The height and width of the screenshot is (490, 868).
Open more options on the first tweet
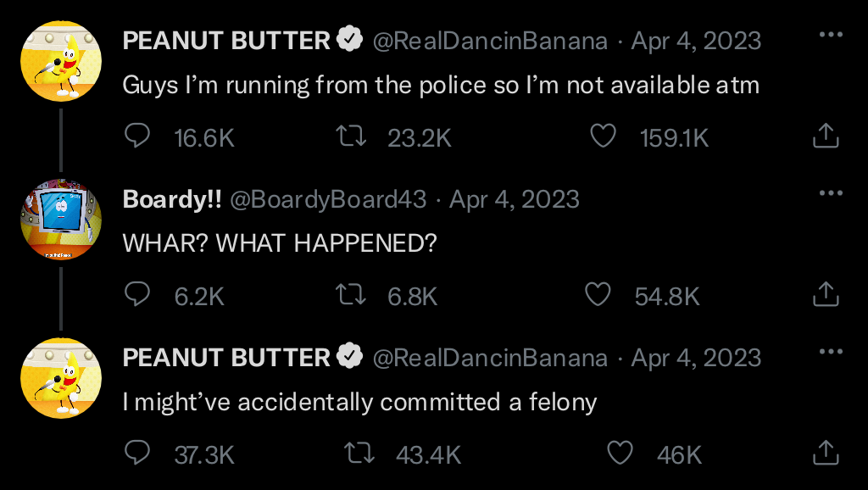point(831,34)
